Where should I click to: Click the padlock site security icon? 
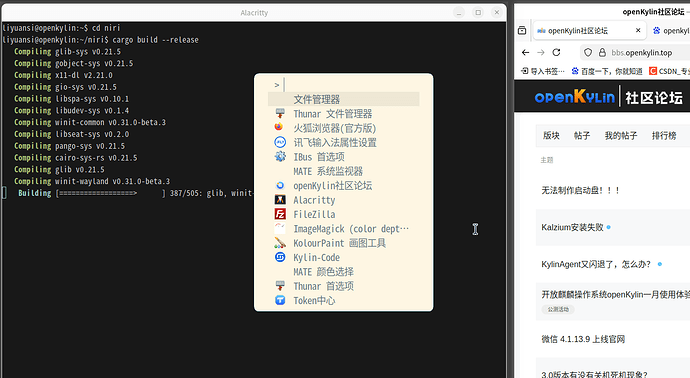(602, 52)
